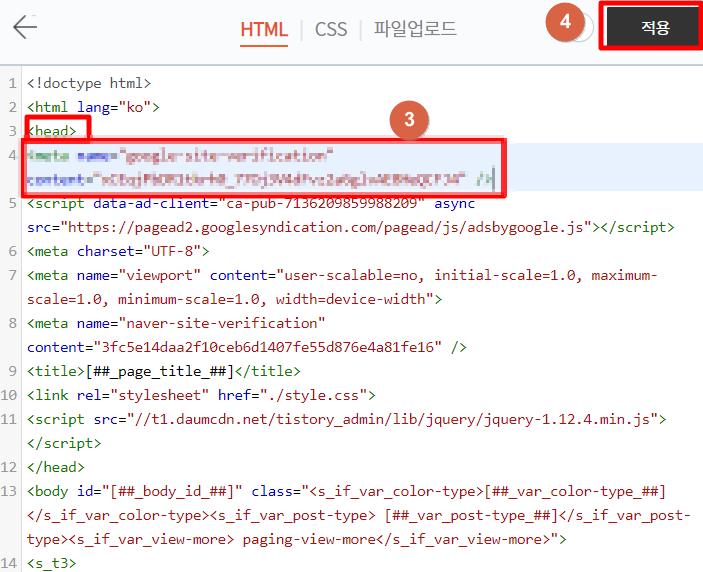Open the 파일업로드 tab
The width and height of the screenshot is (703, 572).
tap(415, 29)
